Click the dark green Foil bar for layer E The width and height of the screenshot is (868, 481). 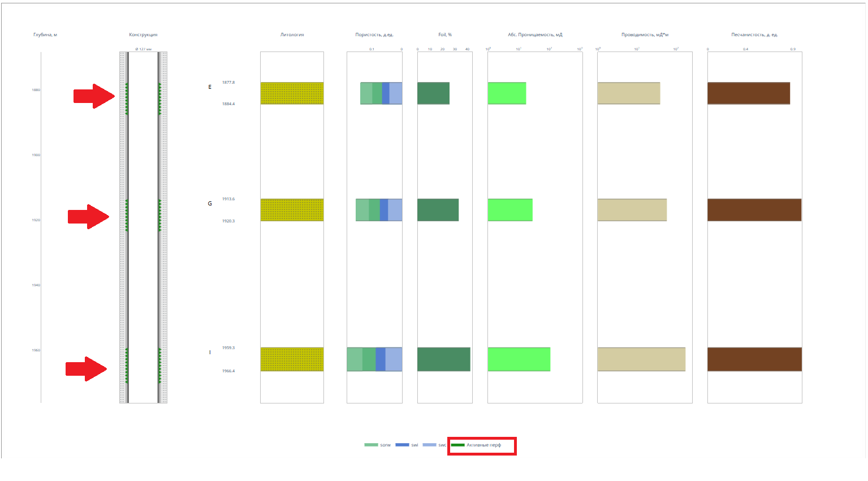point(433,93)
